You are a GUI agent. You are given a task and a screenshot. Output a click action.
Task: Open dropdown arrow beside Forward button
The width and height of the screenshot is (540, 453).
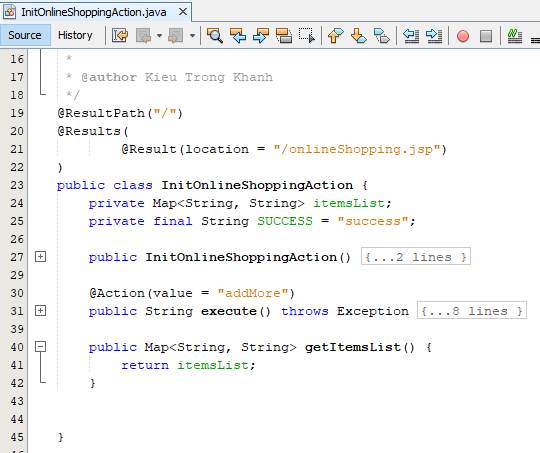(192, 35)
